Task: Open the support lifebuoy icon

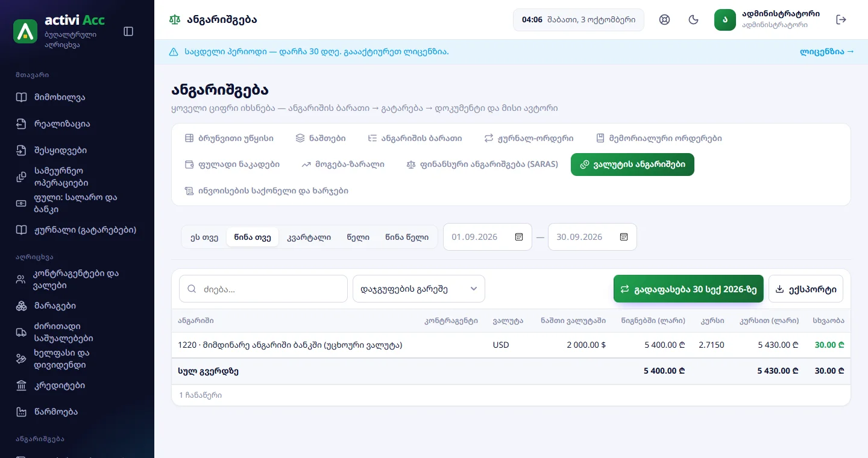Action: pos(665,20)
